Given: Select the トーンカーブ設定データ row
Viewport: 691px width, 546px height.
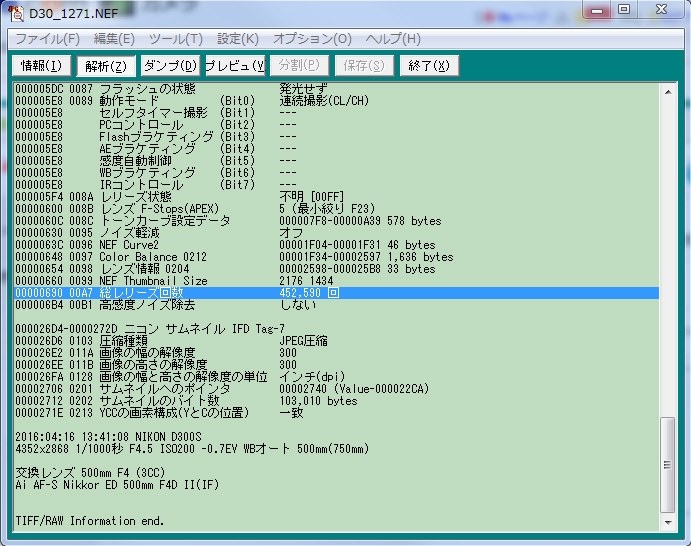Looking at the screenshot, I should pos(337,221).
